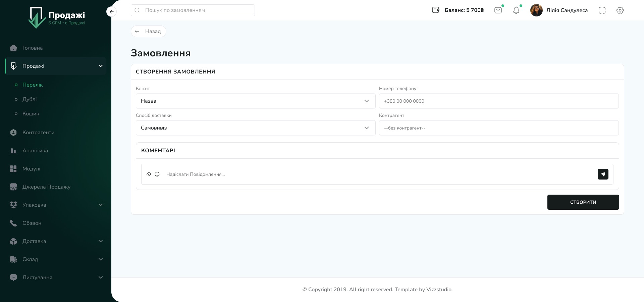Click the Замовлення page title
The height and width of the screenshot is (302, 644).
(161, 53)
